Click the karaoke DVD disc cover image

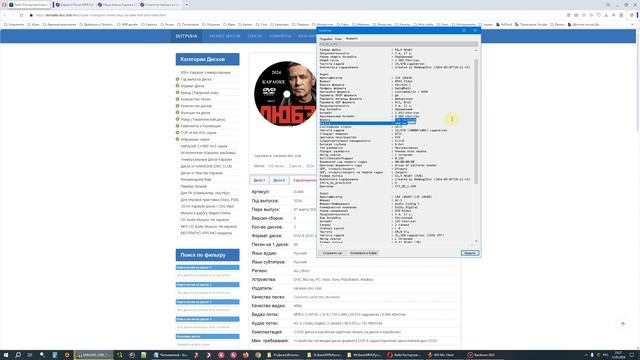point(285,93)
